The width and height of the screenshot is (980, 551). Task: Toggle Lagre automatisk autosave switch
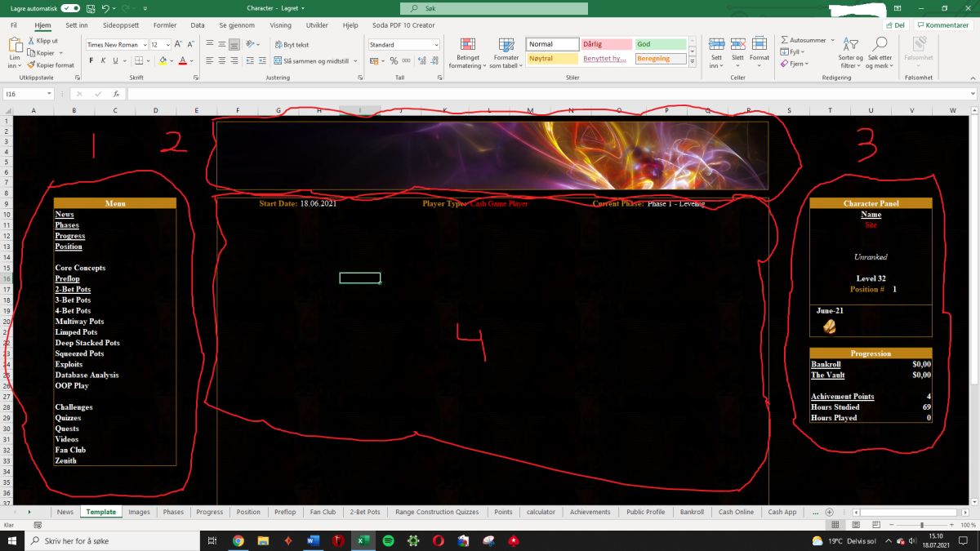click(x=71, y=8)
